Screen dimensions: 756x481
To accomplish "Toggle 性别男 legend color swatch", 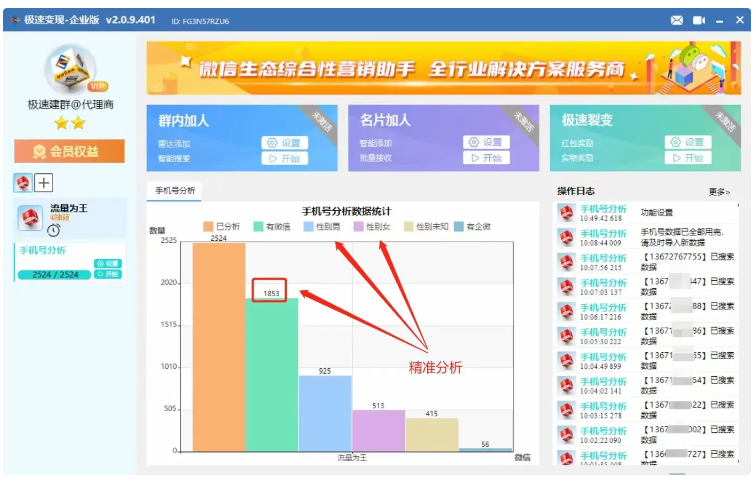I will click(309, 227).
